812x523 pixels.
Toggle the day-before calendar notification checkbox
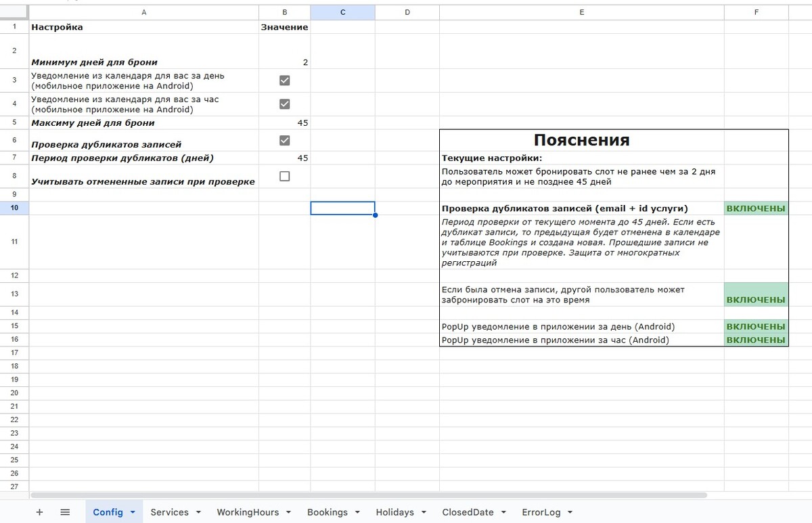(284, 81)
